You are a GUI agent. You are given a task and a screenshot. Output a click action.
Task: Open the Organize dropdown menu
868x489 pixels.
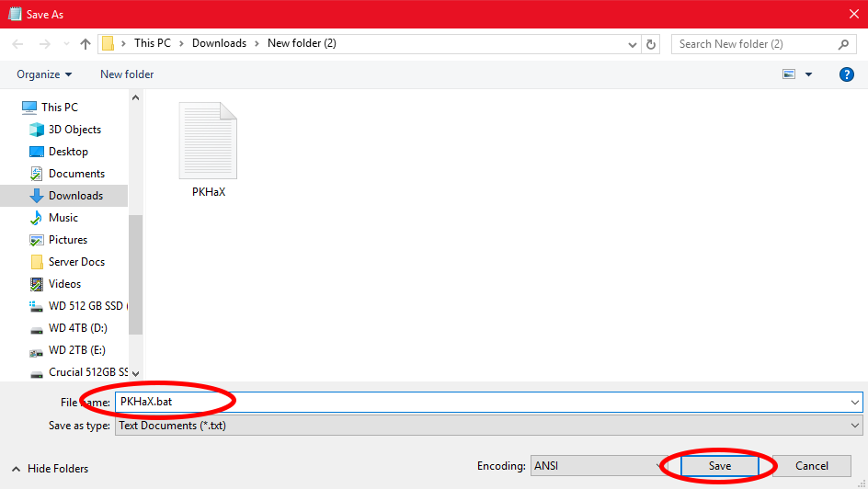pyautogui.click(x=44, y=74)
